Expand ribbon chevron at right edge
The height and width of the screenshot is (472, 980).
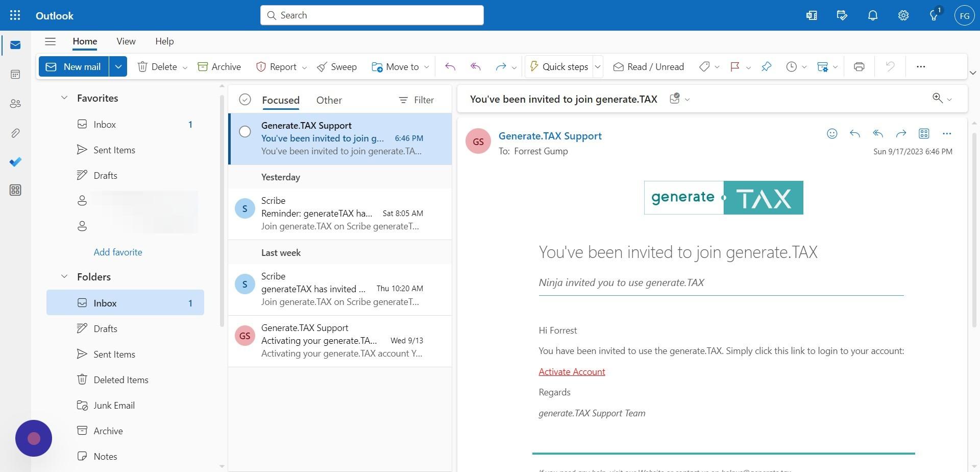pos(973,73)
